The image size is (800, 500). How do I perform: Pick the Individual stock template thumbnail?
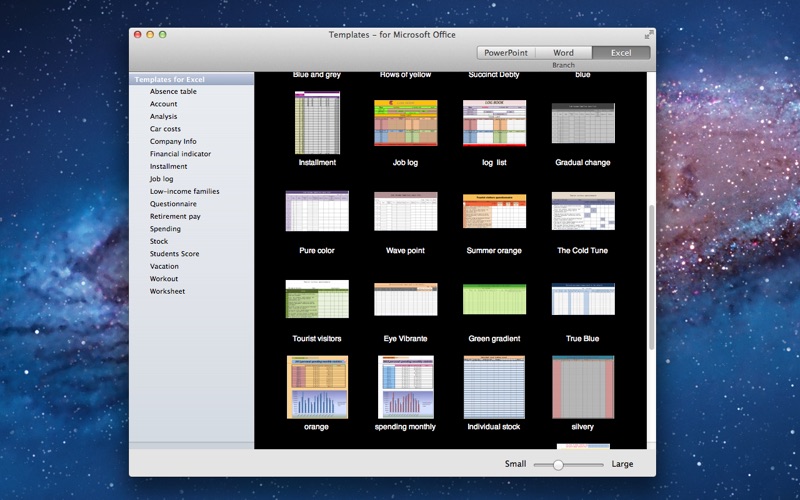[x=494, y=387]
